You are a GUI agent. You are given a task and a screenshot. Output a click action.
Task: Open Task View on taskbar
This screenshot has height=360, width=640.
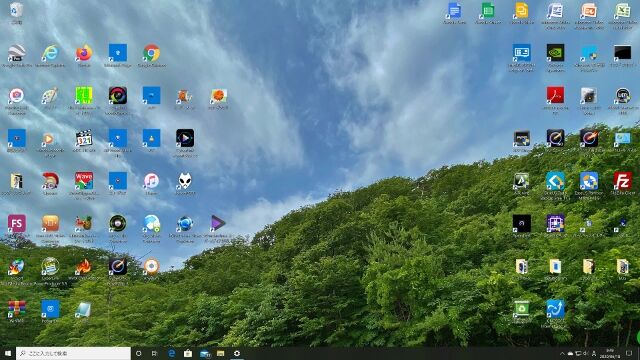point(155,353)
